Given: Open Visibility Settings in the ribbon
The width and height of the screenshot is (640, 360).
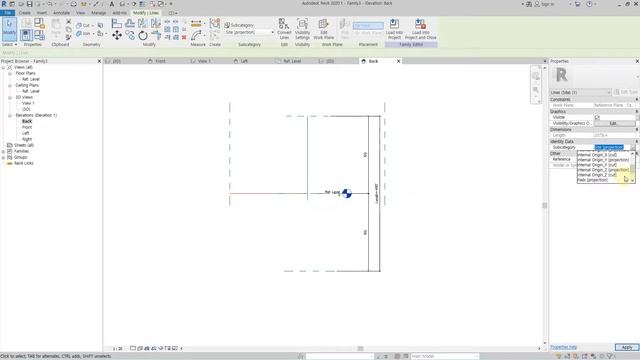Looking at the screenshot, I should (x=302, y=29).
